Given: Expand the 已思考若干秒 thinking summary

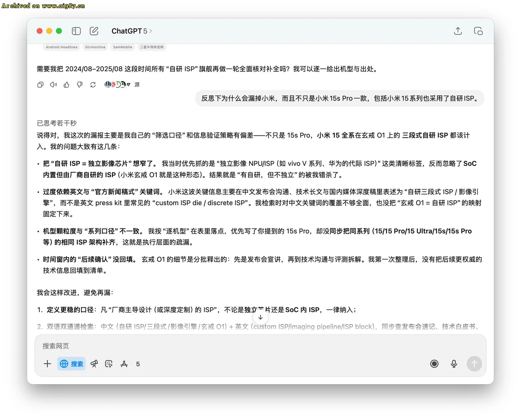Looking at the screenshot, I should coord(57,123).
